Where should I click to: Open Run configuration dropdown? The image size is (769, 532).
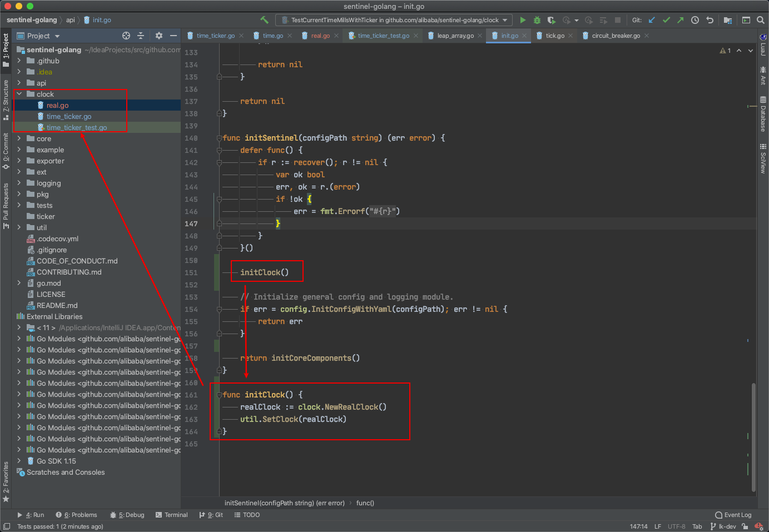coord(394,20)
